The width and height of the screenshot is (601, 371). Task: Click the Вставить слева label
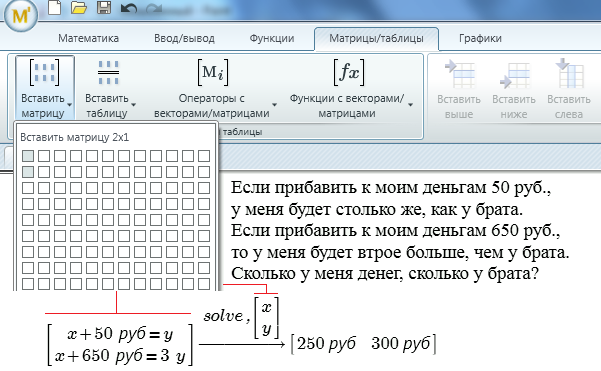tap(569, 107)
